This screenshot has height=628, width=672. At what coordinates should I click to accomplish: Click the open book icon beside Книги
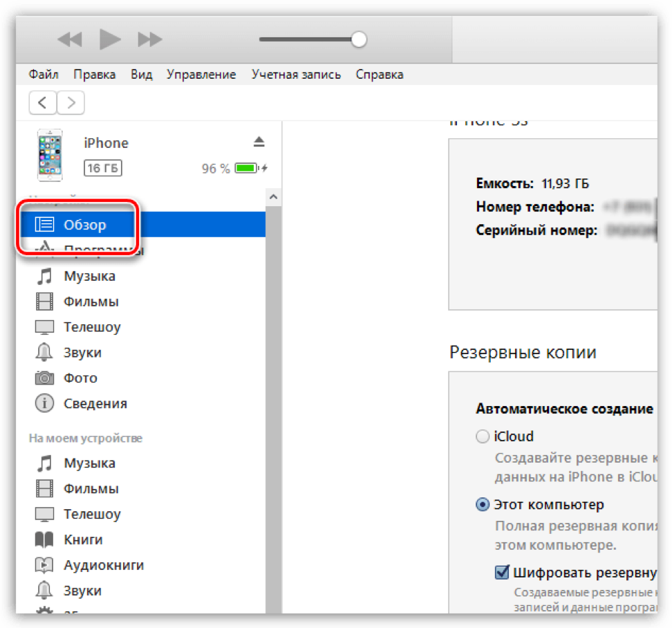[x=44, y=539]
